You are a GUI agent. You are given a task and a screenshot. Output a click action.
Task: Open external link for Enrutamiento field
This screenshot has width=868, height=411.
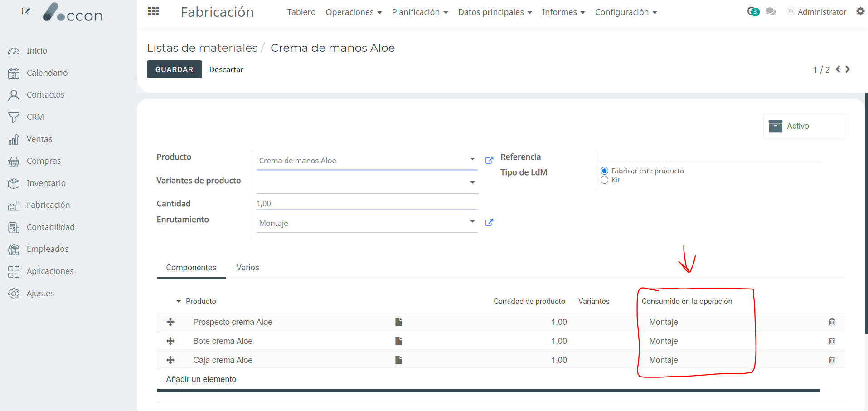[489, 222]
